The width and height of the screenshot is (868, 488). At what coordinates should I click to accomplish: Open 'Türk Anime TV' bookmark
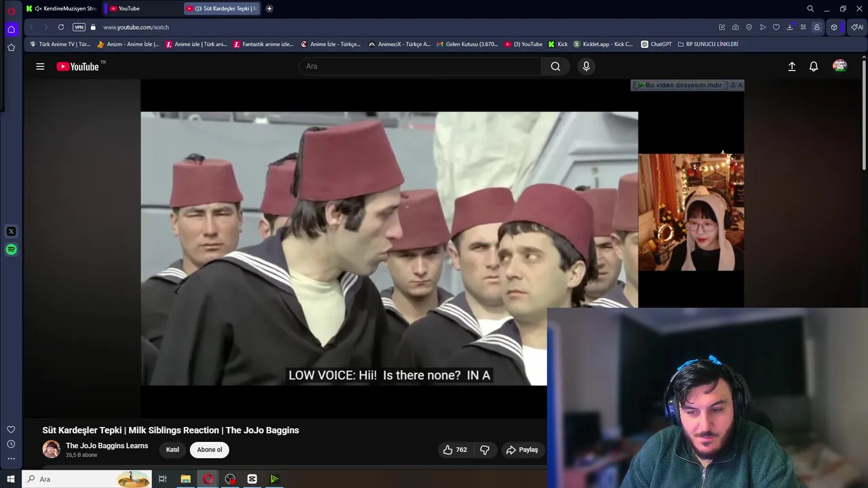pyautogui.click(x=60, y=44)
